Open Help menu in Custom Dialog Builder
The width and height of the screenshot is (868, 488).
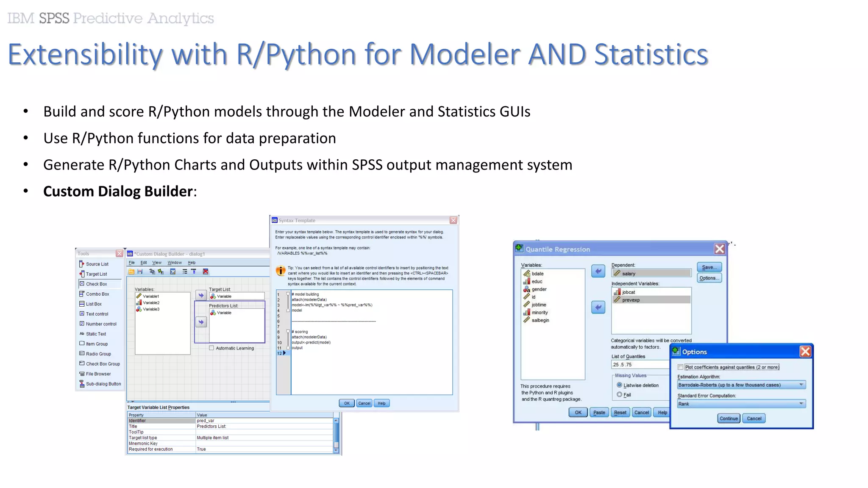pos(192,263)
